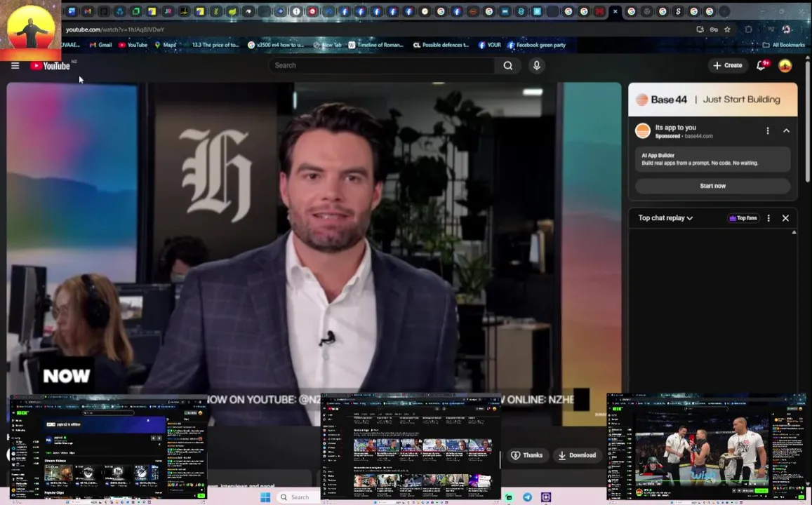Select the YouTube channel page window thumbnail
Screen dimensions: 812x505
[x=411, y=449]
